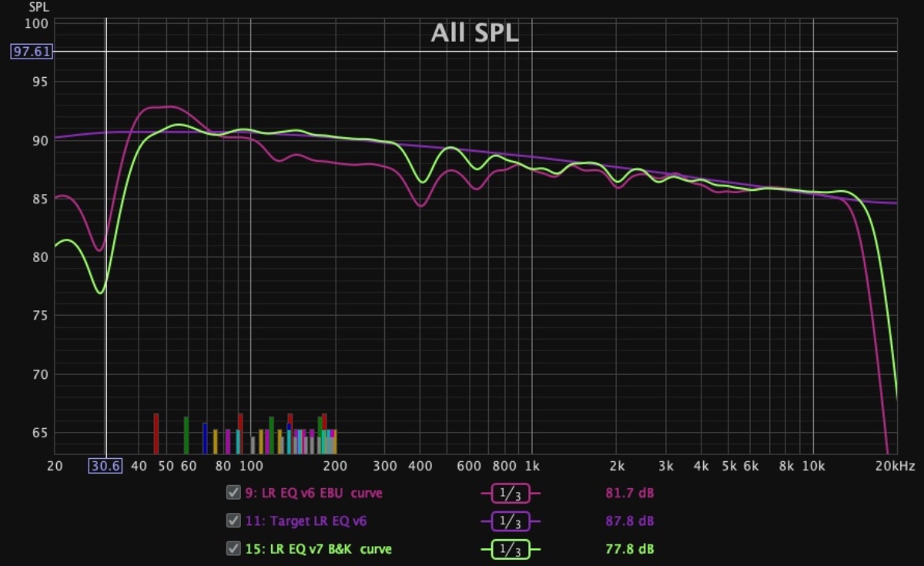Click the 77.8 dB readout for v7 curve

click(629, 549)
